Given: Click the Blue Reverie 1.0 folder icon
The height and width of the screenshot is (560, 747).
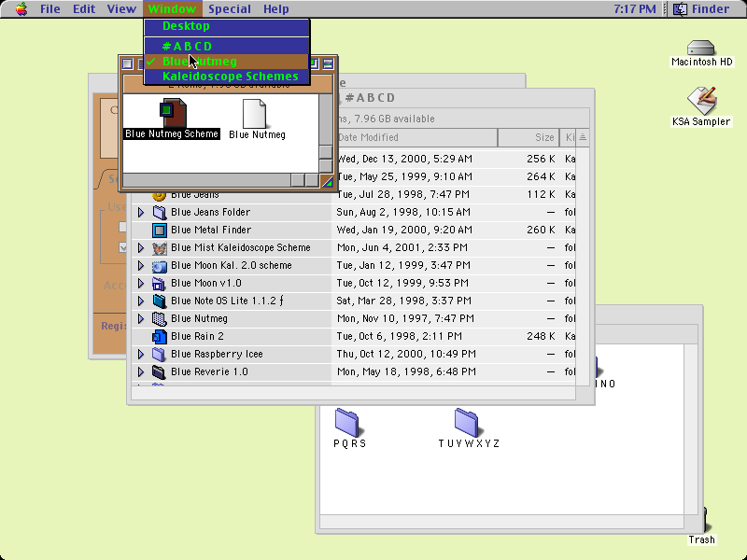Looking at the screenshot, I should (x=159, y=371).
